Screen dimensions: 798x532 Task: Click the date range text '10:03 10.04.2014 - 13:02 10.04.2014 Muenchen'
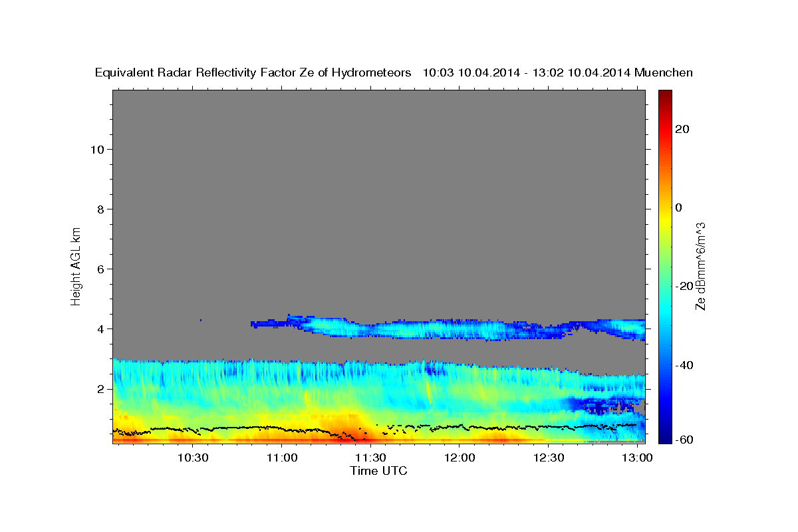point(558,72)
